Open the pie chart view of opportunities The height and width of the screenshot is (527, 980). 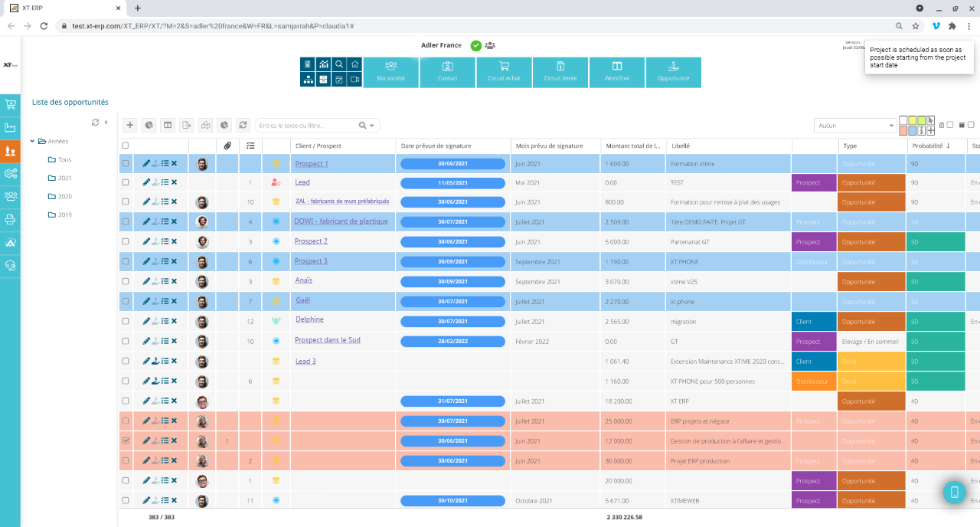click(148, 125)
